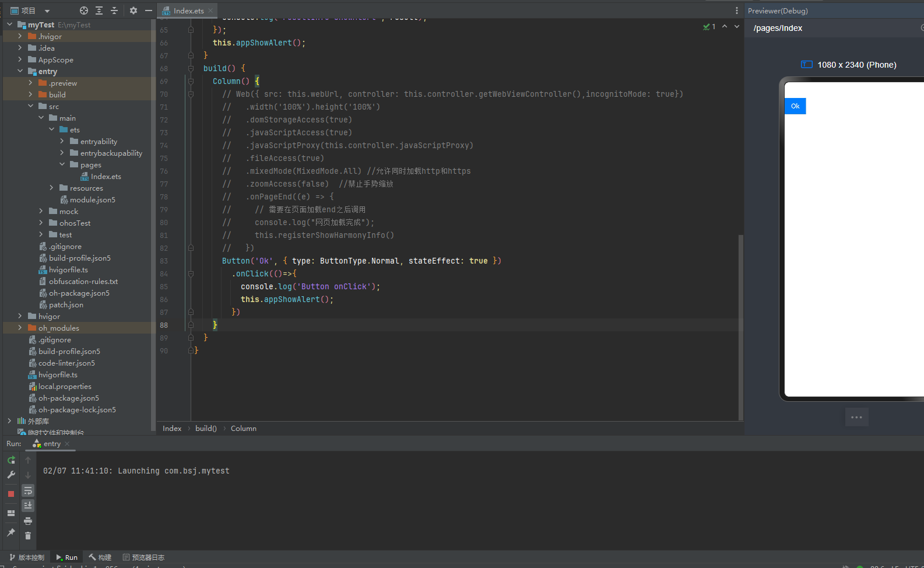Open project panel gear options
The height and width of the screenshot is (568, 924).
[x=133, y=10]
